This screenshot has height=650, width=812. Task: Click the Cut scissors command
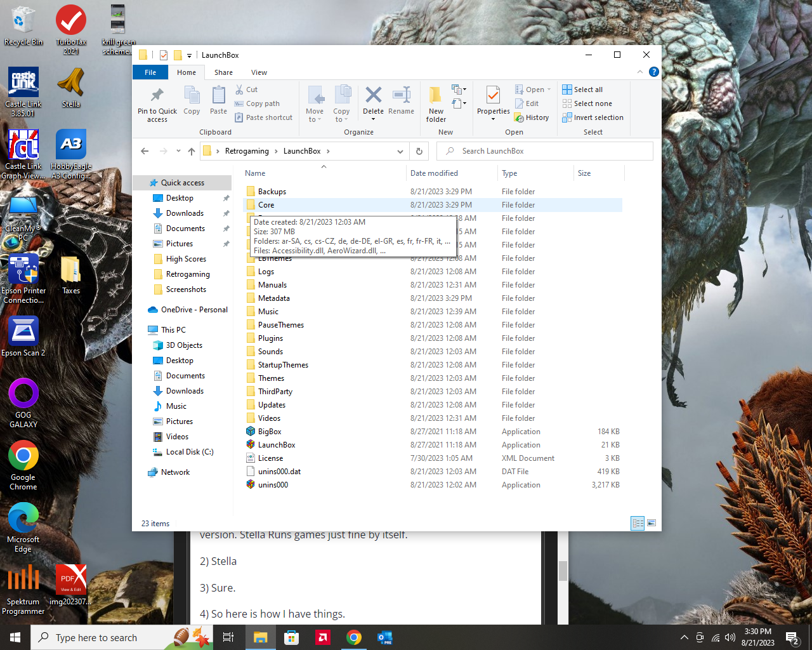pos(246,90)
